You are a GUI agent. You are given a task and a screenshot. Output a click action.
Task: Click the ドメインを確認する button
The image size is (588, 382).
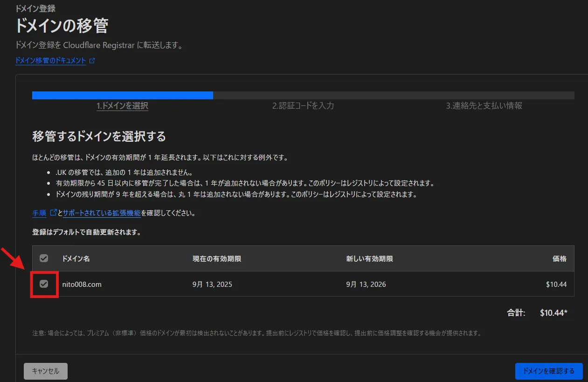[x=549, y=371]
